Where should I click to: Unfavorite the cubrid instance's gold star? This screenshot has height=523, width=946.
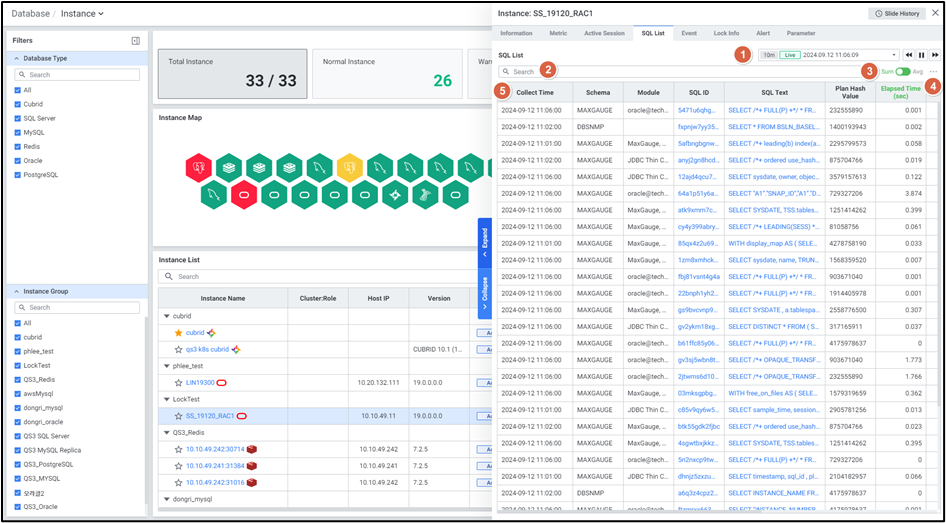[x=179, y=332]
